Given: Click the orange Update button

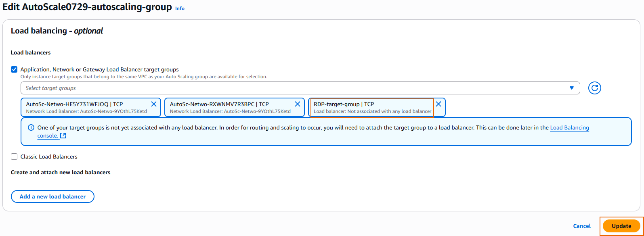Looking at the screenshot, I should pyautogui.click(x=621, y=226).
